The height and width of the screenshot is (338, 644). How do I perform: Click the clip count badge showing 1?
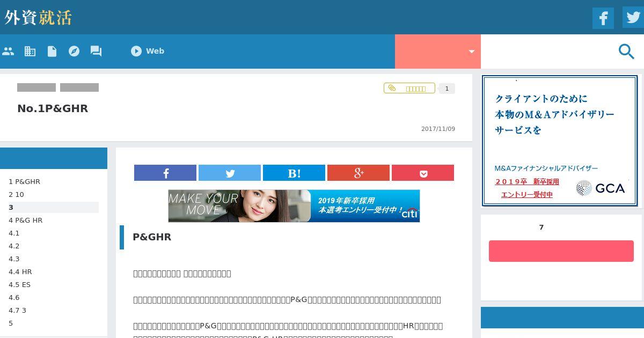[447, 89]
